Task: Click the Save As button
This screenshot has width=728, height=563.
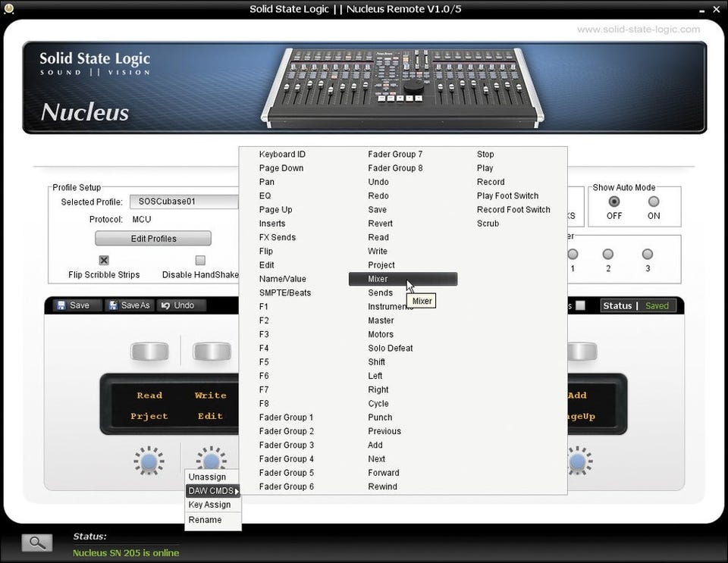Action: [130, 305]
